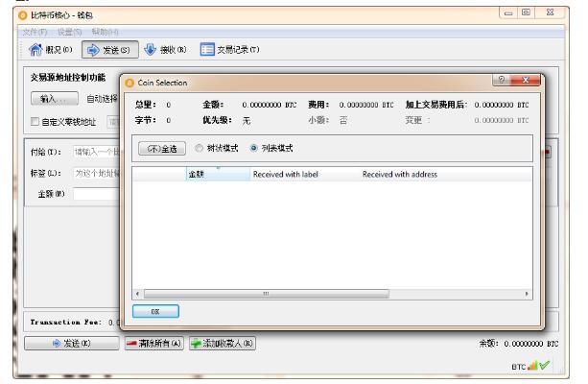Image resolution: width=588 pixels, height=384 pixels.
Task: Click the network signal bars status icon
Action: 532,365
